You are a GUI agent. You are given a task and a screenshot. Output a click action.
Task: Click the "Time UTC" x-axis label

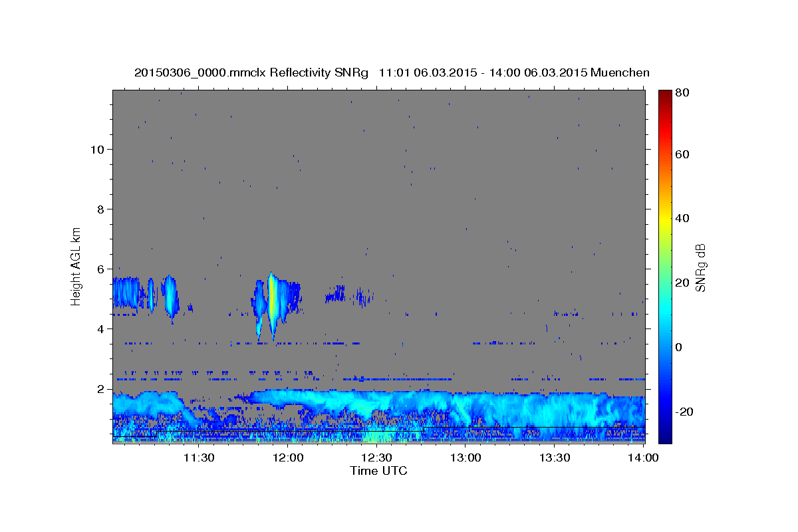(378, 471)
